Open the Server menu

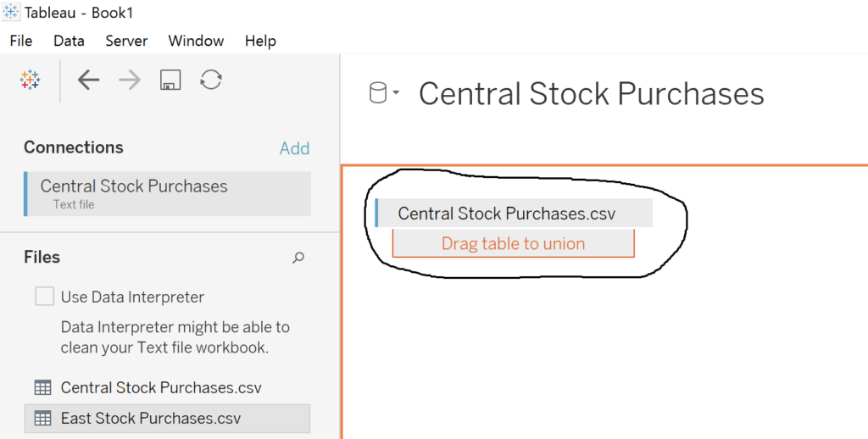click(127, 41)
